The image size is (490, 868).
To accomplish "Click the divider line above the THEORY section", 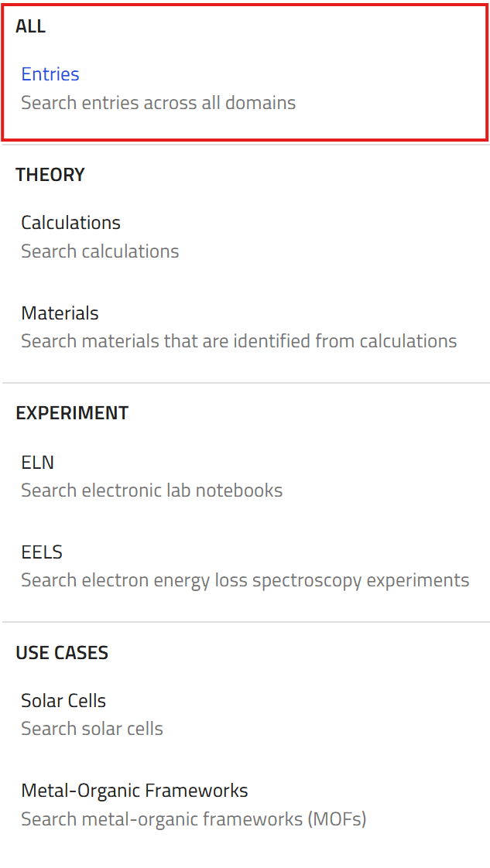I will click(x=246, y=145).
